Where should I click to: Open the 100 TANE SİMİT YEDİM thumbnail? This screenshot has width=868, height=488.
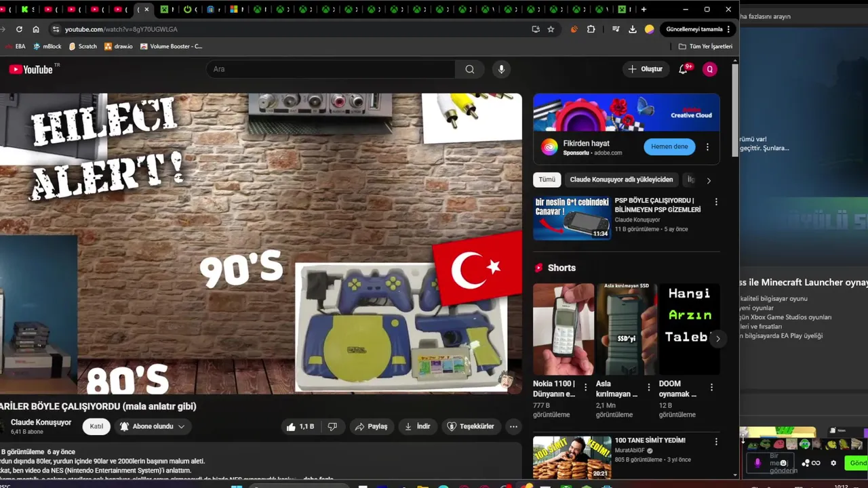coord(572,457)
